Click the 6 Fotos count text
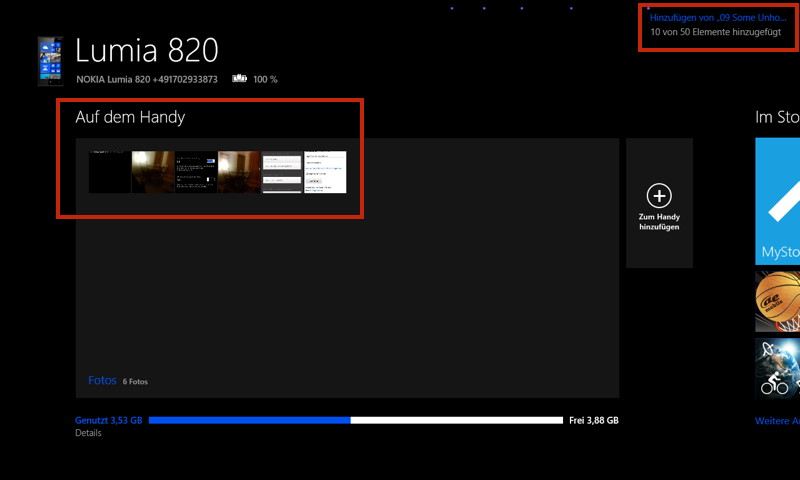The image size is (800, 480). (x=135, y=382)
